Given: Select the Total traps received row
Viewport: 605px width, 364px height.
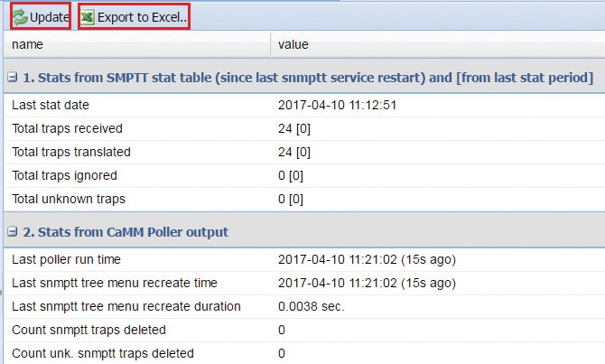Looking at the screenshot, I should click(x=304, y=128).
